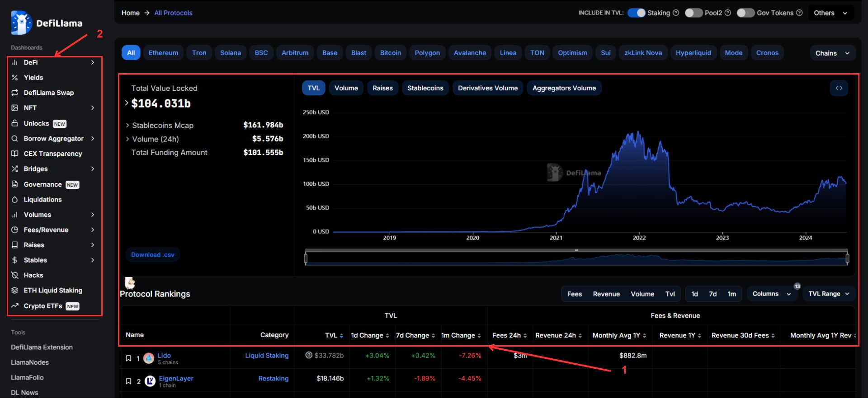Select the Ethereum chain filter tab

(163, 53)
